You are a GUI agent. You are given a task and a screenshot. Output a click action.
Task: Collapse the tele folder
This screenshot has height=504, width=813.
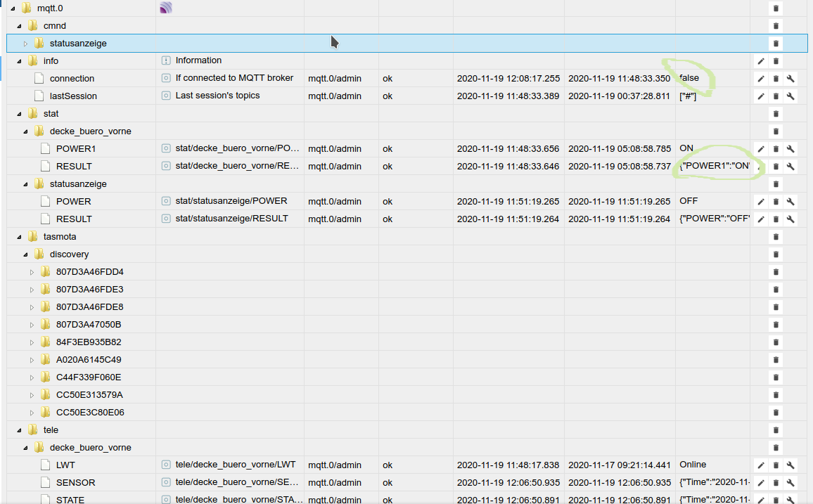[19, 430]
